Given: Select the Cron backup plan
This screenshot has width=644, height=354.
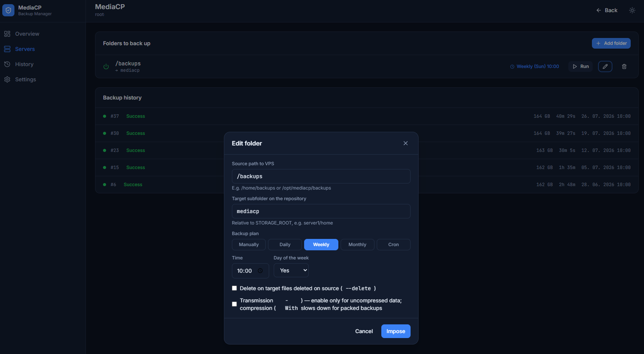Looking at the screenshot, I should (x=393, y=245).
